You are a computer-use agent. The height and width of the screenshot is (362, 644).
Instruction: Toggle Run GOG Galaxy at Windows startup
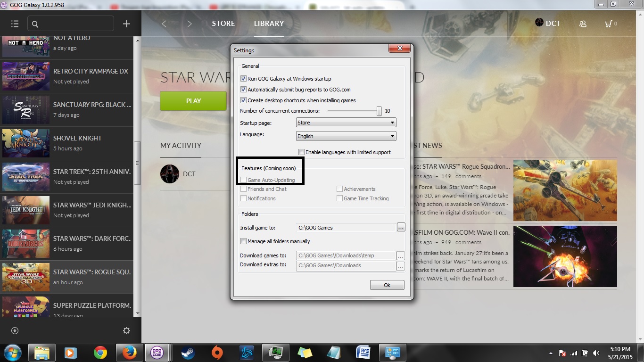pyautogui.click(x=243, y=79)
